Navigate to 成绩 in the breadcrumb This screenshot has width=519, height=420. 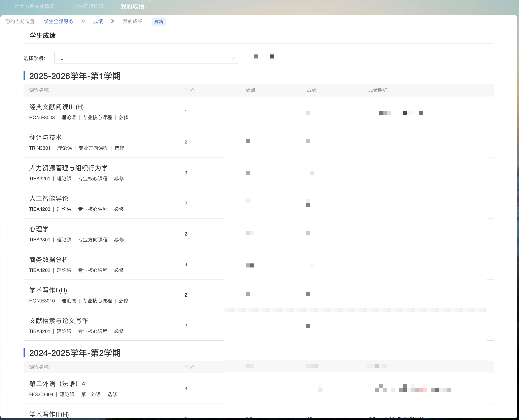pyautogui.click(x=98, y=22)
